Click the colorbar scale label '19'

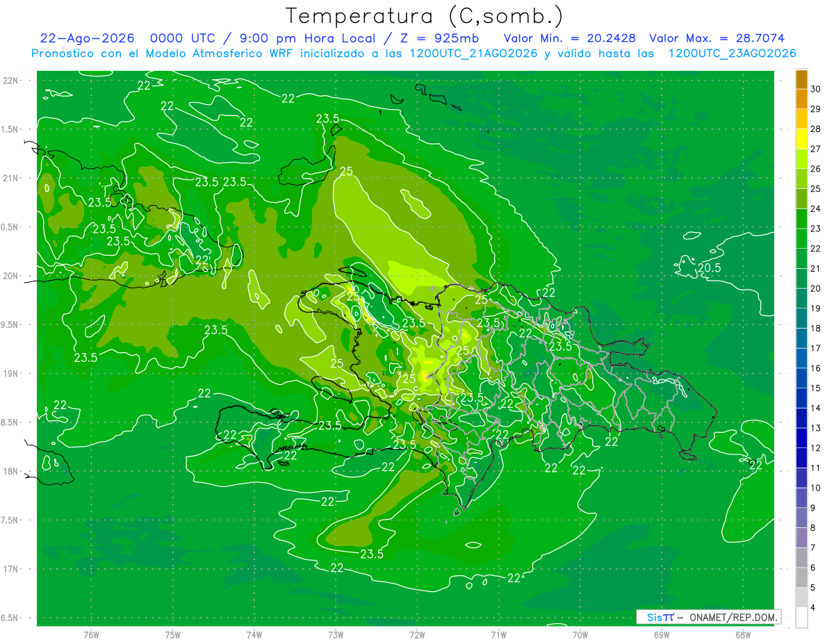click(x=816, y=308)
